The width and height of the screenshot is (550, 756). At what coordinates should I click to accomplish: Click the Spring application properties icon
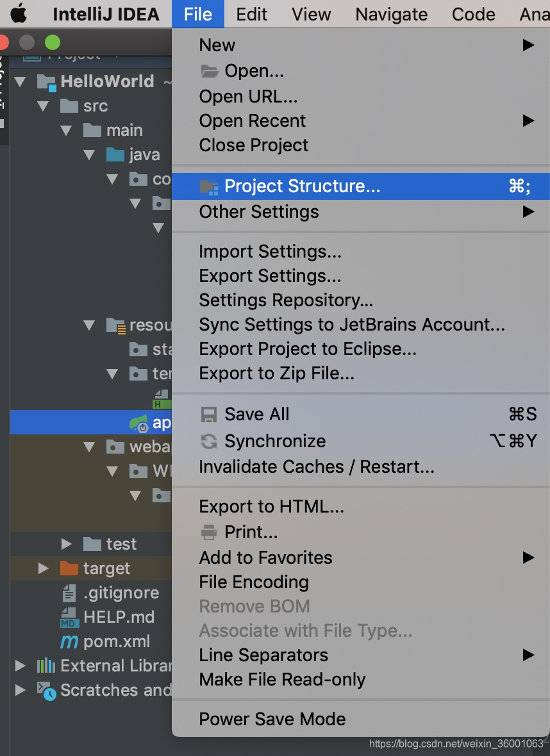click(x=139, y=423)
